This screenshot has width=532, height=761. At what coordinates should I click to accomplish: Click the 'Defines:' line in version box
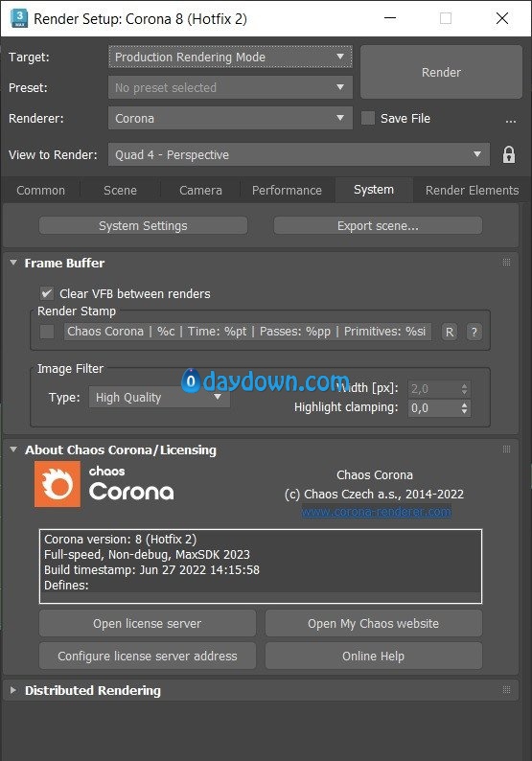(66, 586)
